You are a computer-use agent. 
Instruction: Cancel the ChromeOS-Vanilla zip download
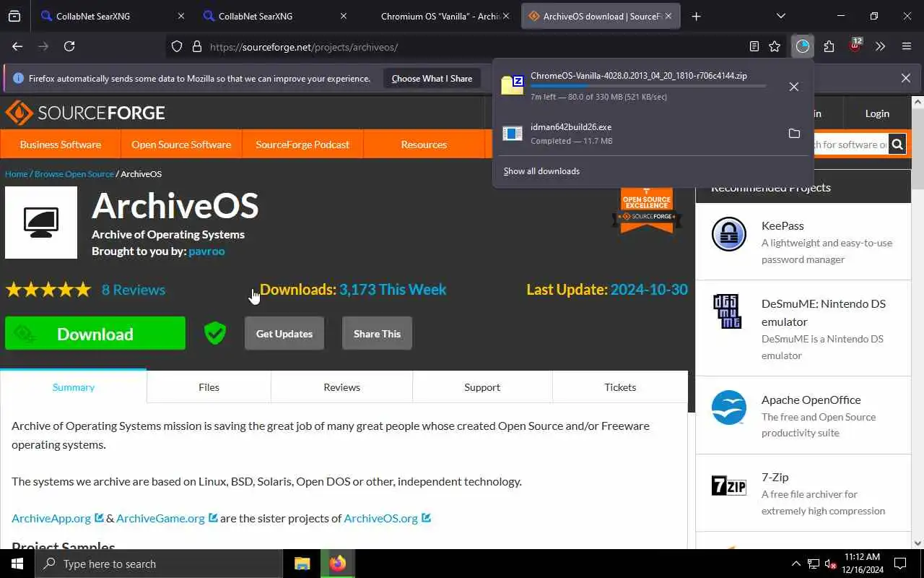794,87
